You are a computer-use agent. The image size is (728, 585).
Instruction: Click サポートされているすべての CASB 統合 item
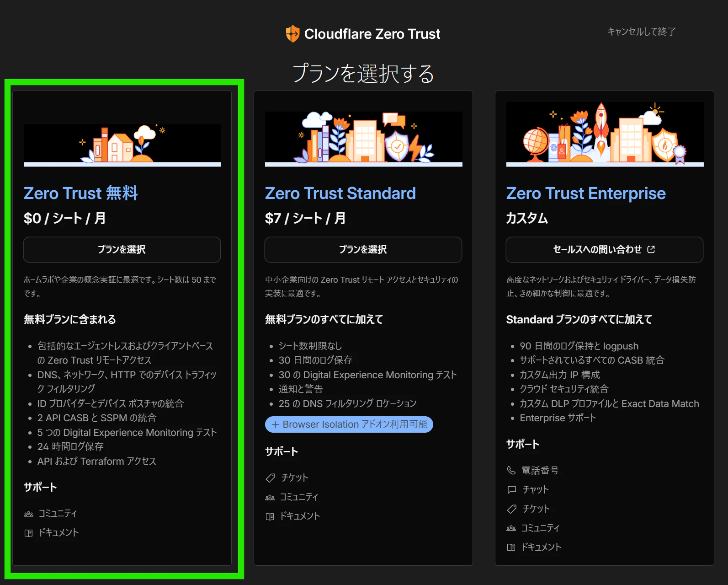pyautogui.click(x=592, y=360)
